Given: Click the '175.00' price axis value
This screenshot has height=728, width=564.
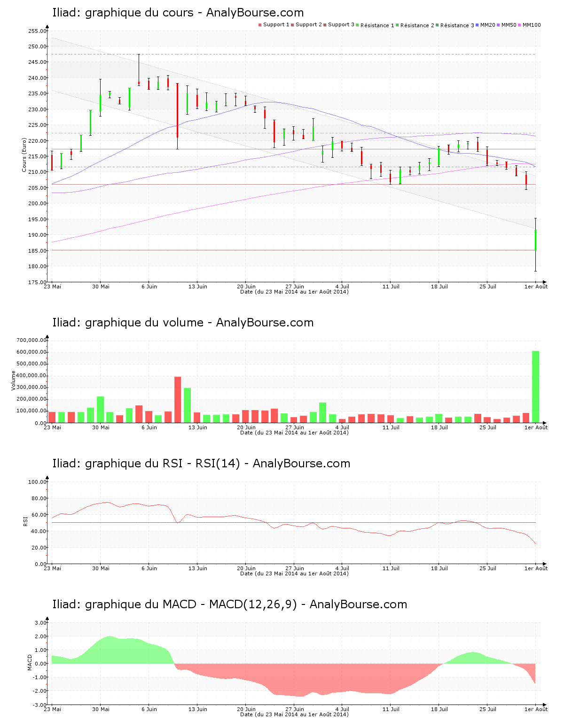Looking at the screenshot, I should click(37, 282).
